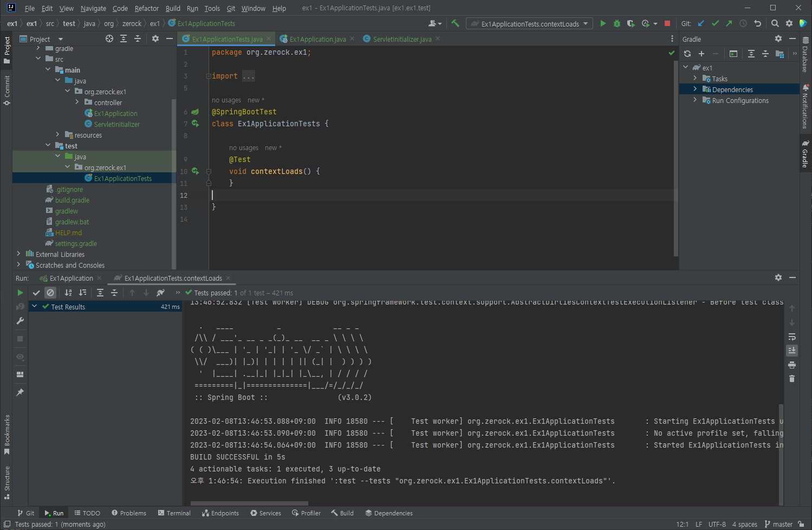Viewport: 812px width, 530px height.
Task: Expand all in Project panel toolbar
Action: tap(124, 38)
